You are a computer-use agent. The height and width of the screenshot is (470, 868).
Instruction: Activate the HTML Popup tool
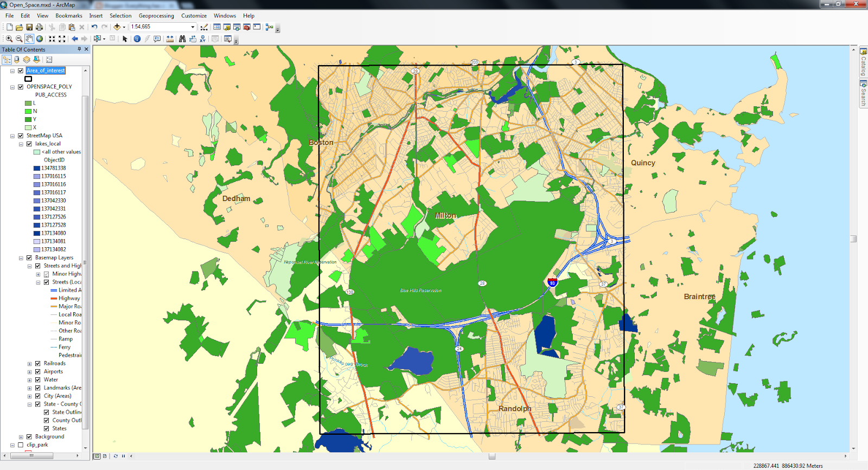157,38
